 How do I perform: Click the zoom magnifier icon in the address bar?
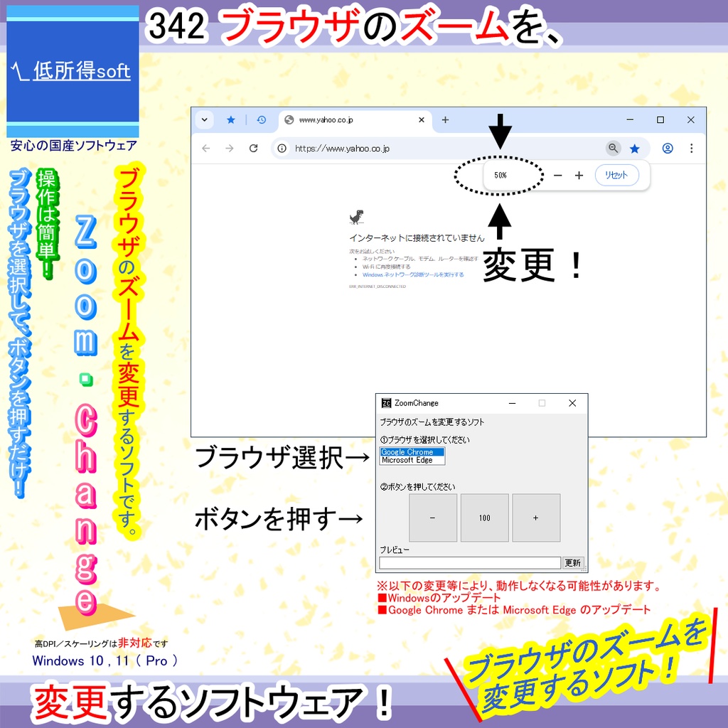click(614, 148)
